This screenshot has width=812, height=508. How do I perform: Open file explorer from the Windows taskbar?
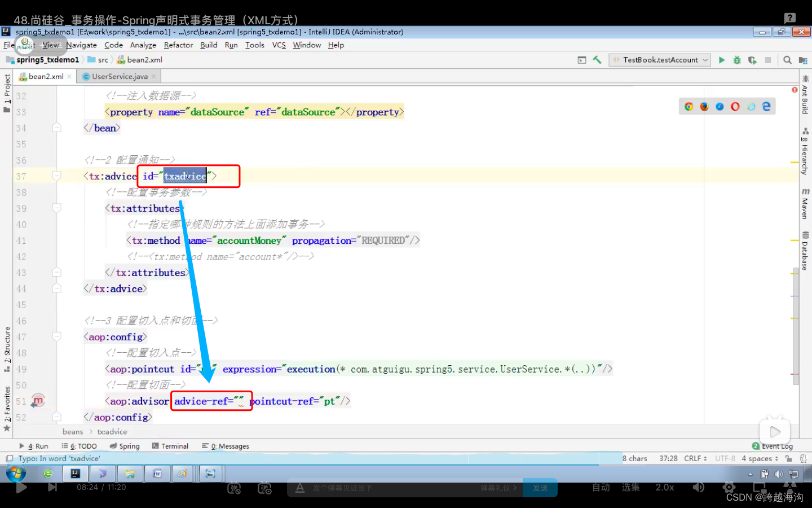tap(130, 474)
